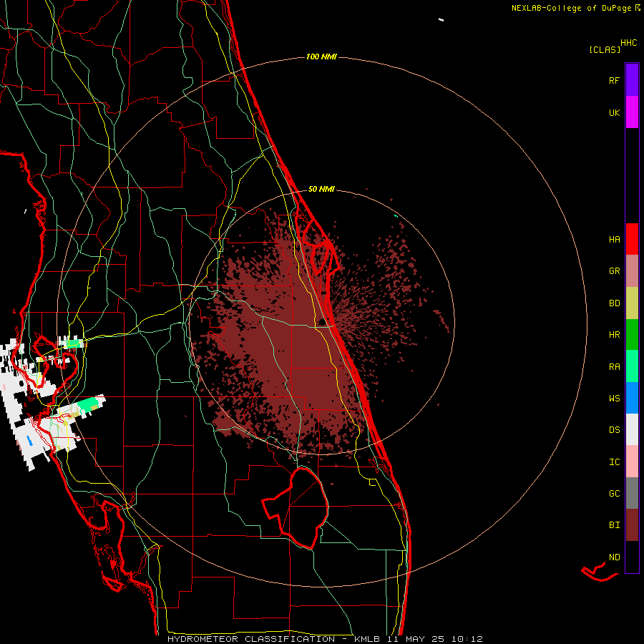The image size is (644, 644).
Task: Click the BI dark red legend swatch
Action: point(632,525)
